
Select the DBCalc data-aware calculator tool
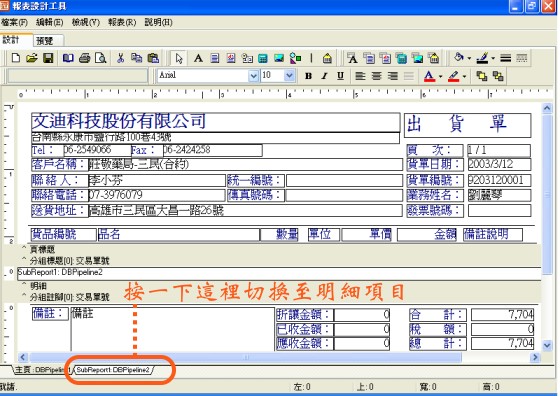pos(401,58)
